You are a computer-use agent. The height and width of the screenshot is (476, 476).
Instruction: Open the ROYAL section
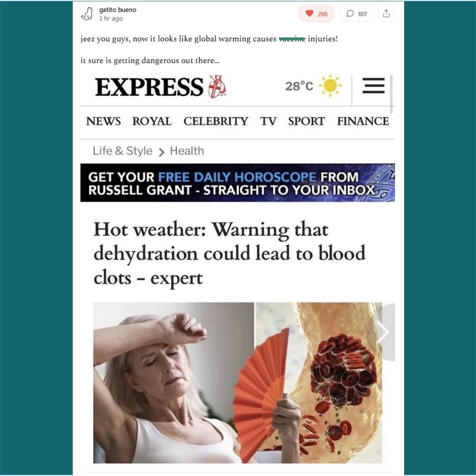(152, 121)
